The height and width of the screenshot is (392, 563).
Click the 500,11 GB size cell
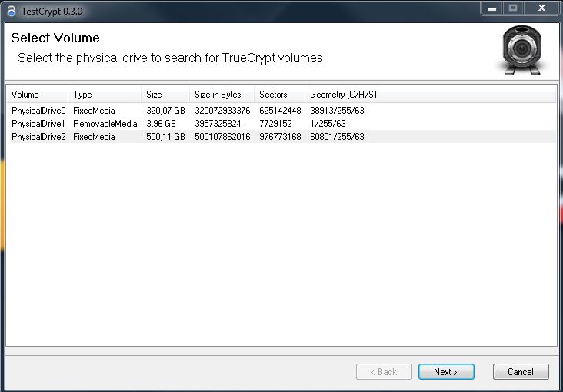click(x=165, y=136)
